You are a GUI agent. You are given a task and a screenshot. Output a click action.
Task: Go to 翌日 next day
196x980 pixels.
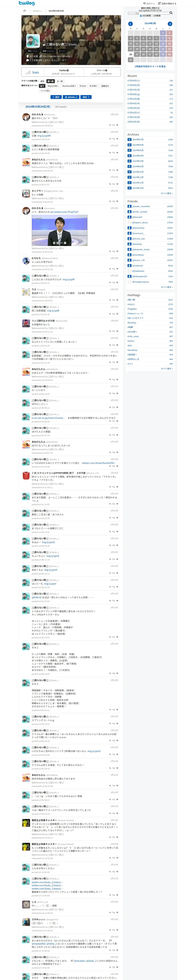click(x=56, y=97)
